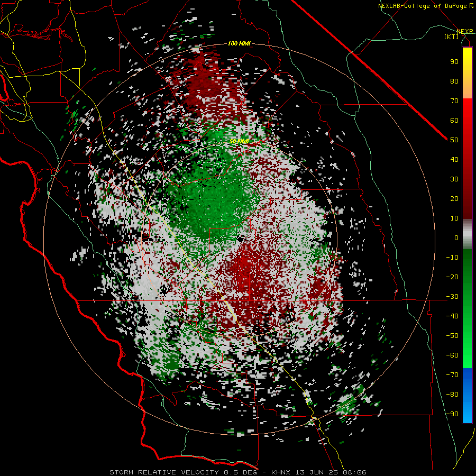Click the [KT] units label

point(452,36)
